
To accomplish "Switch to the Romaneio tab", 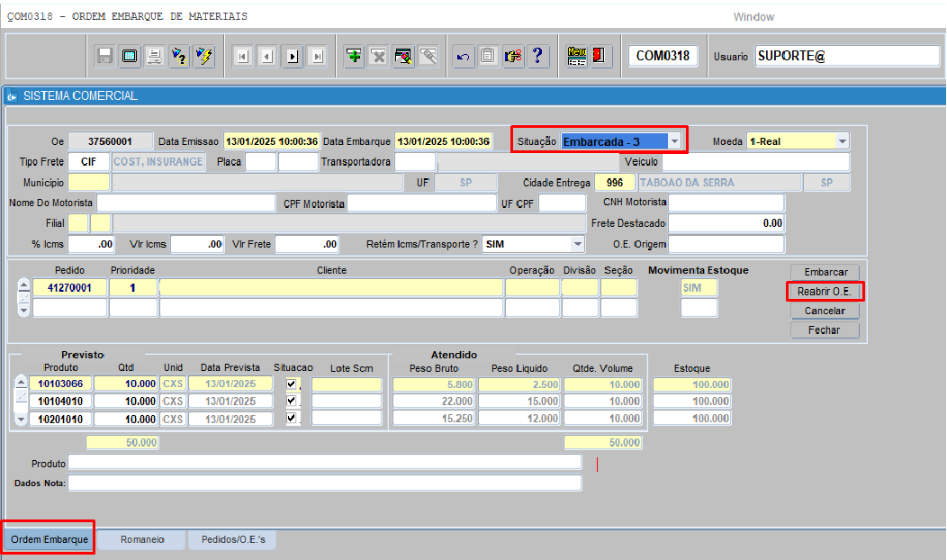I will 142,539.
